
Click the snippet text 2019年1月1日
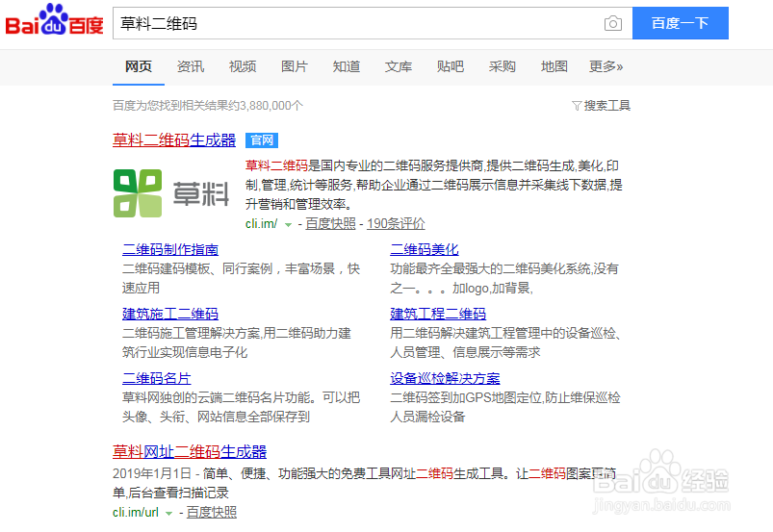[x=152, y=474]
